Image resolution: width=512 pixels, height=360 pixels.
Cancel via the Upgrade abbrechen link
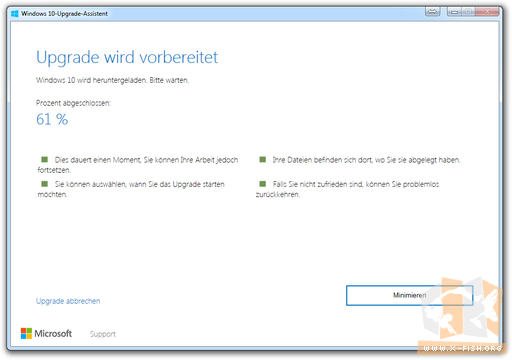coord(68,301)
